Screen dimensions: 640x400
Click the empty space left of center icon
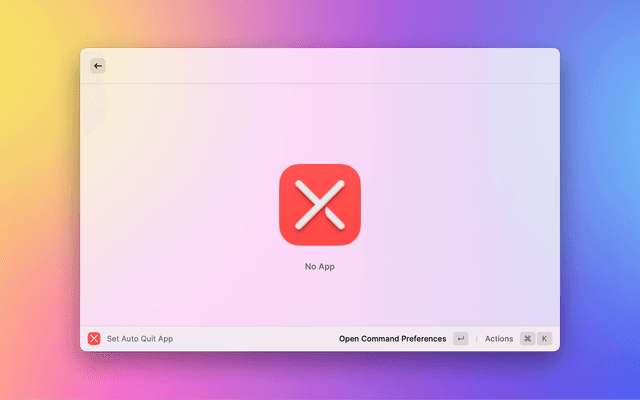point(180,205)
